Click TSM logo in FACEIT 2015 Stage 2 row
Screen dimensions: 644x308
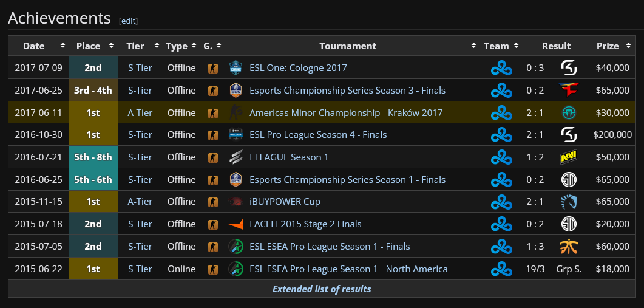point(569,224)
